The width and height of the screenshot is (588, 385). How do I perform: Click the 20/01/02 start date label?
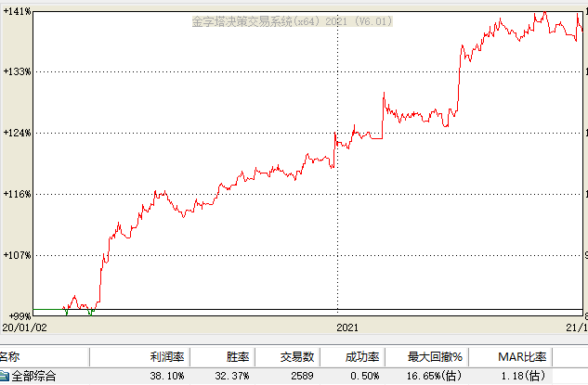[25, 327]
